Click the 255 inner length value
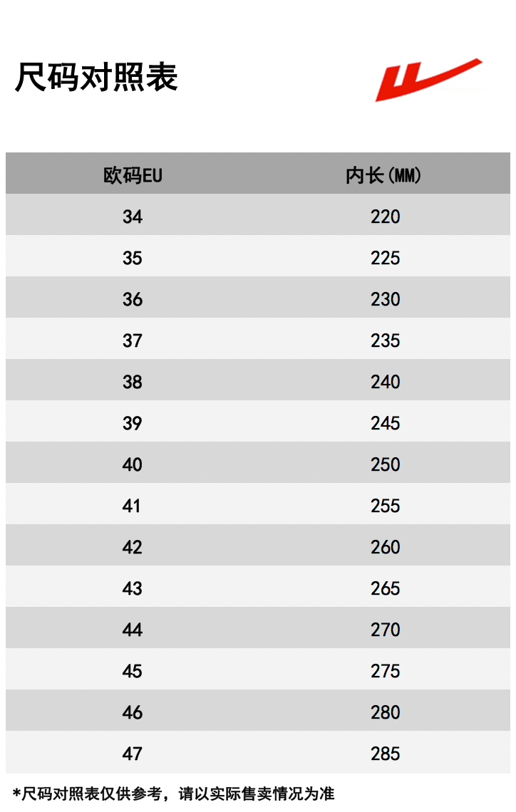This screenshot has height=812, width=516. pyautogui.click(x=385, y=506)
